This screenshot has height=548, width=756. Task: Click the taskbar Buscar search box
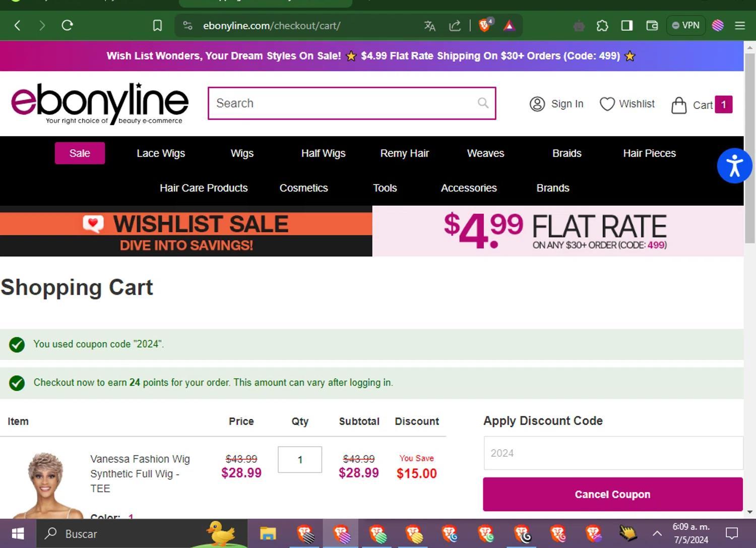click(141, 533)
